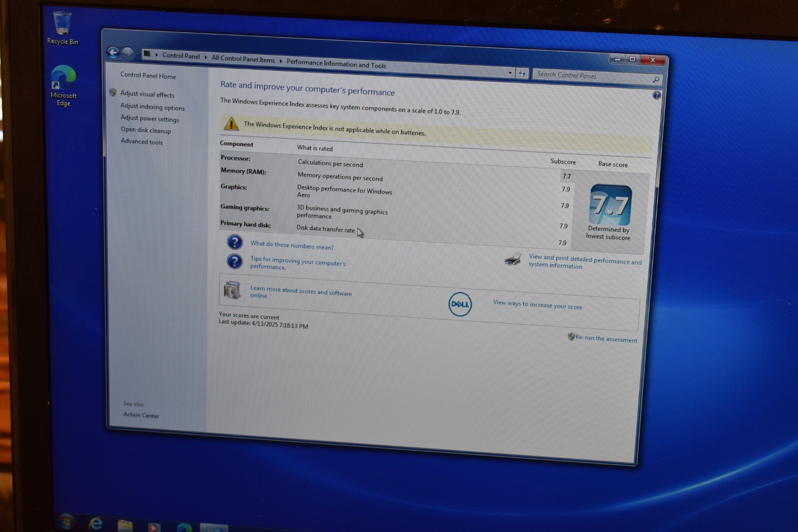The image size is (798, 532).
Task: Select the Primary hard disk row label
Action: [245, 224]
